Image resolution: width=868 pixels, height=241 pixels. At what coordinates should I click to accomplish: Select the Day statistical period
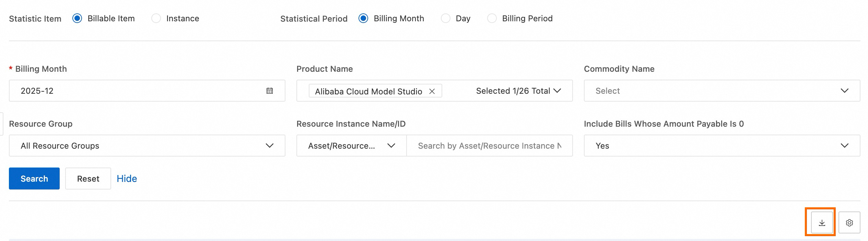pyautogui.click(x=445, y=19)
